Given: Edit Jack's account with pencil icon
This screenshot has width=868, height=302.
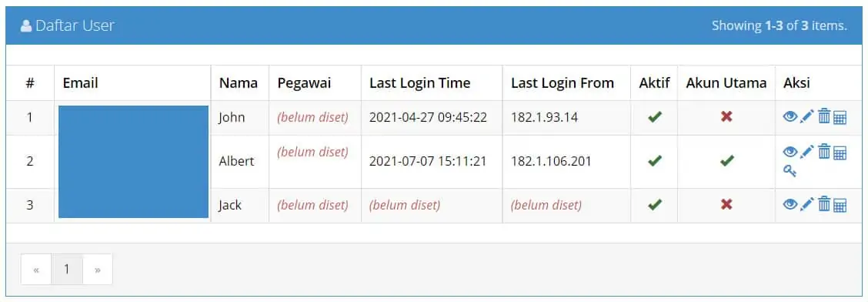Looking at the screenshot, I should [x=807, y=204].
